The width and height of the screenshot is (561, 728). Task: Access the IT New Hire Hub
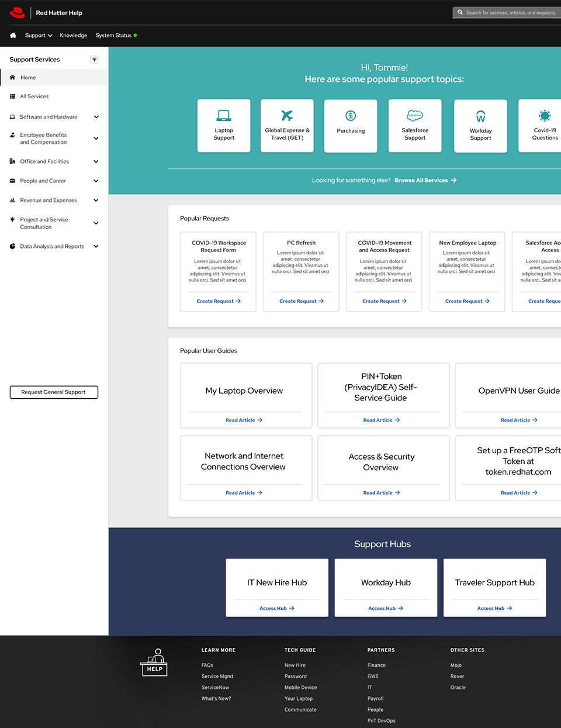pos(277,608)
